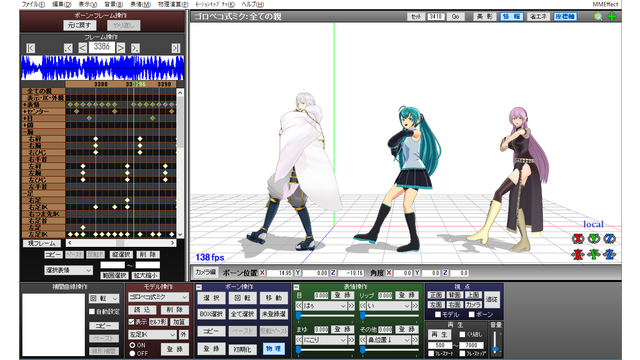Screen dimensions: 640x360
Task: Collapse the −腕 timeline group
Action: coord(25,132)
